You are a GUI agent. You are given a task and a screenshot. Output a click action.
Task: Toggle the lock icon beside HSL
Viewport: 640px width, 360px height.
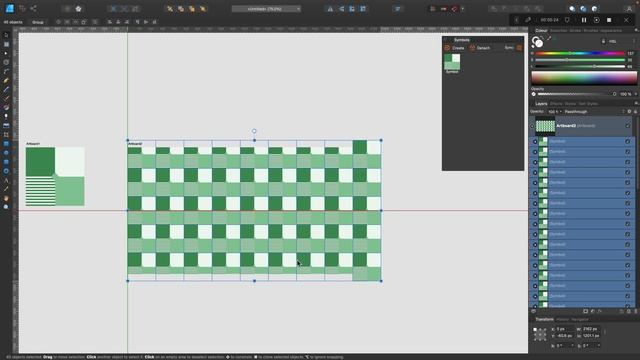pos(603,41)
